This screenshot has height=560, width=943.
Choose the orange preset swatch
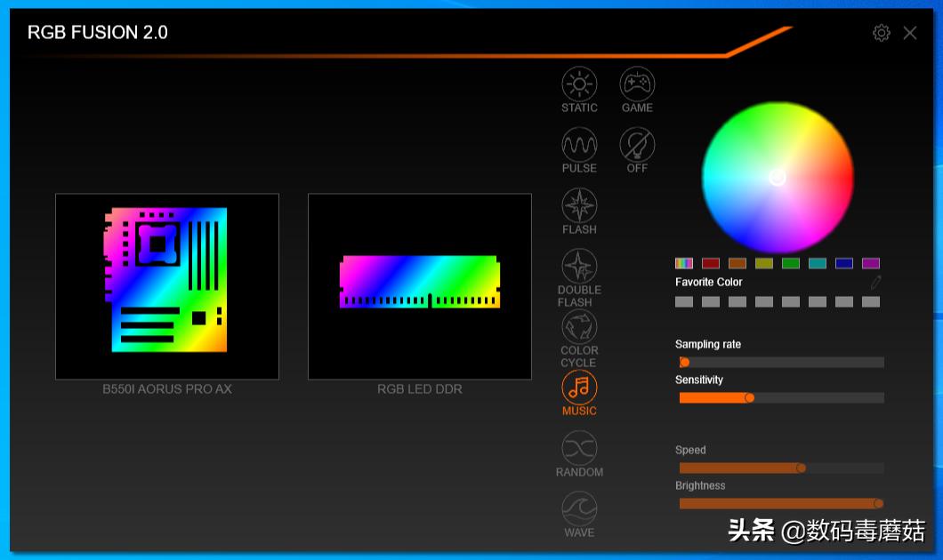coord(737,263)
